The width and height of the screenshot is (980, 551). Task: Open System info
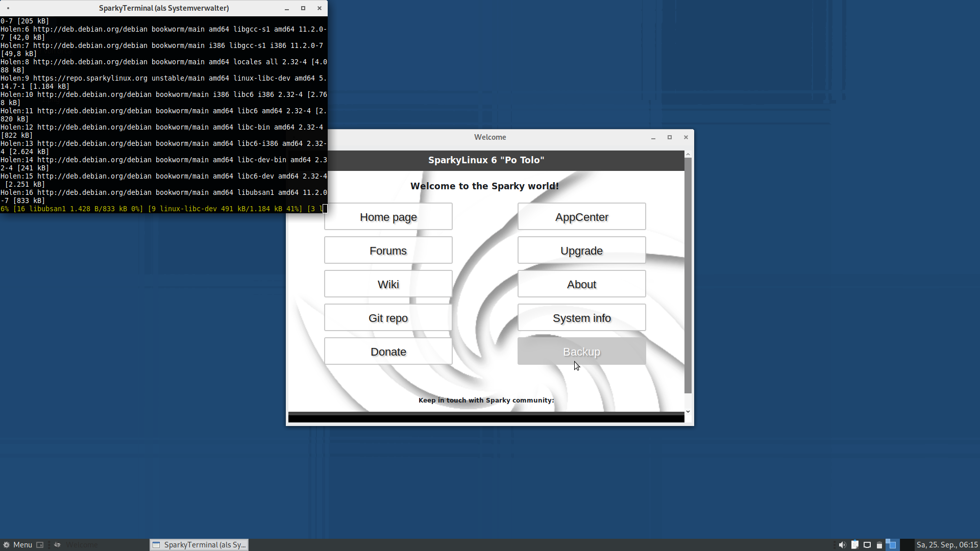[x=581, y=317]
